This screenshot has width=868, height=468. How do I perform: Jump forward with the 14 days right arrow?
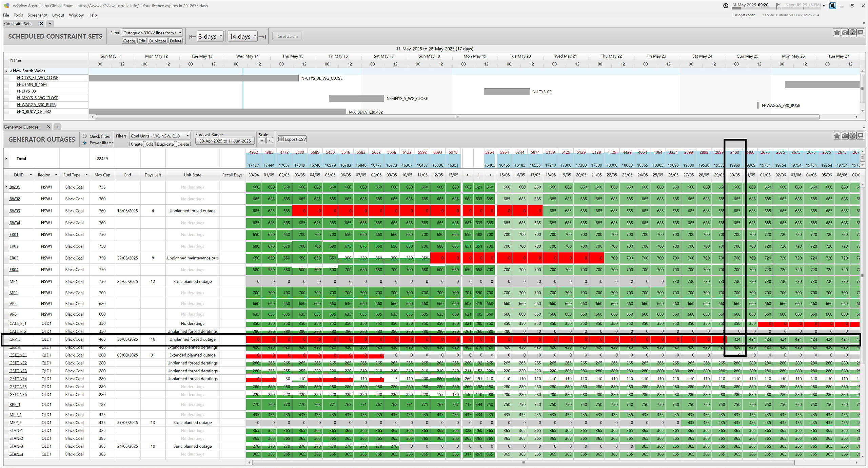(262, 36)
